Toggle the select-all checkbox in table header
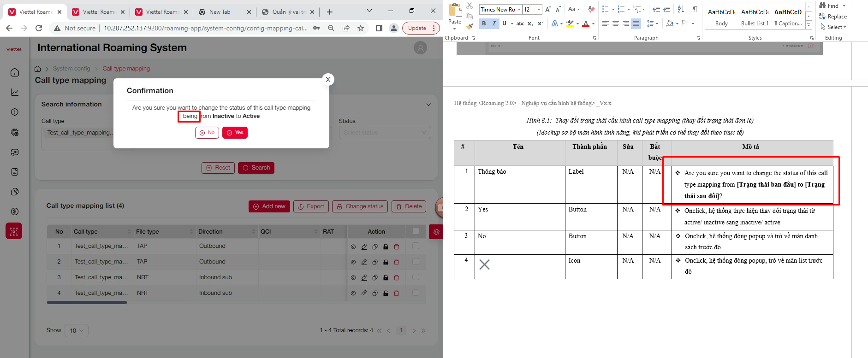 tap(416, 231)
